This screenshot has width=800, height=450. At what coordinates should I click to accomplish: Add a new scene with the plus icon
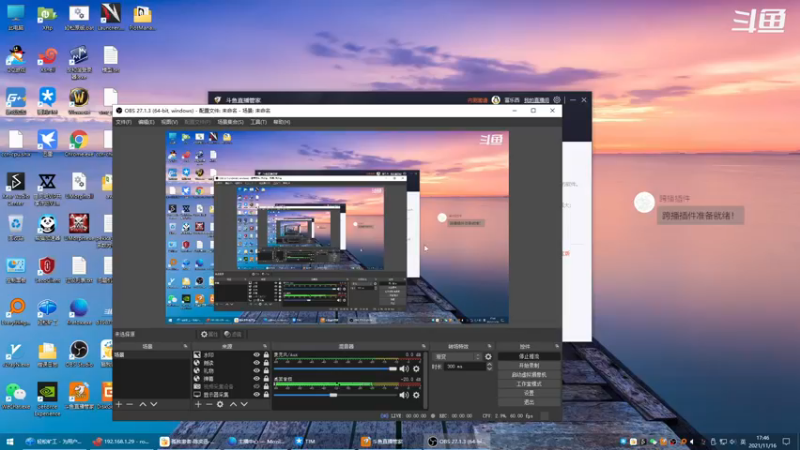pos(119,404)
